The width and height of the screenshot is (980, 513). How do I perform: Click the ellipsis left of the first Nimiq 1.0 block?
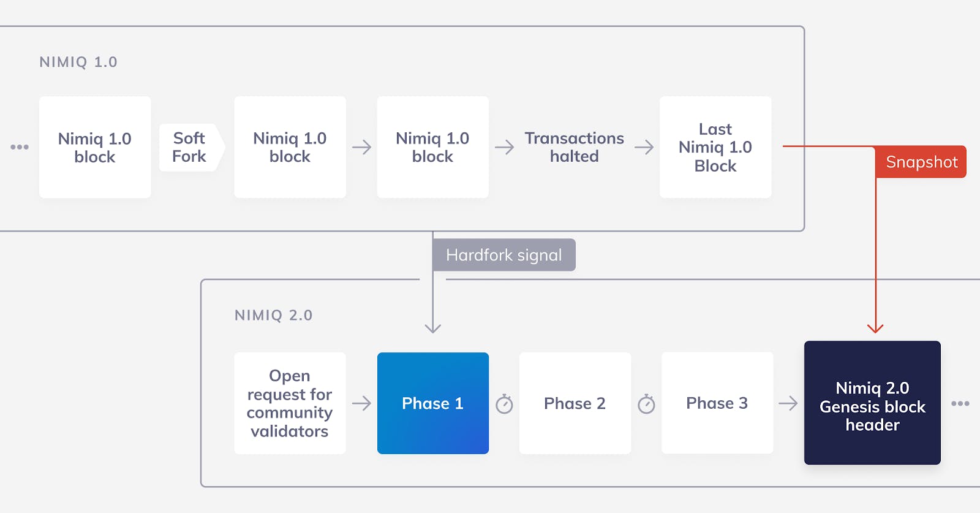pos(20,147)
